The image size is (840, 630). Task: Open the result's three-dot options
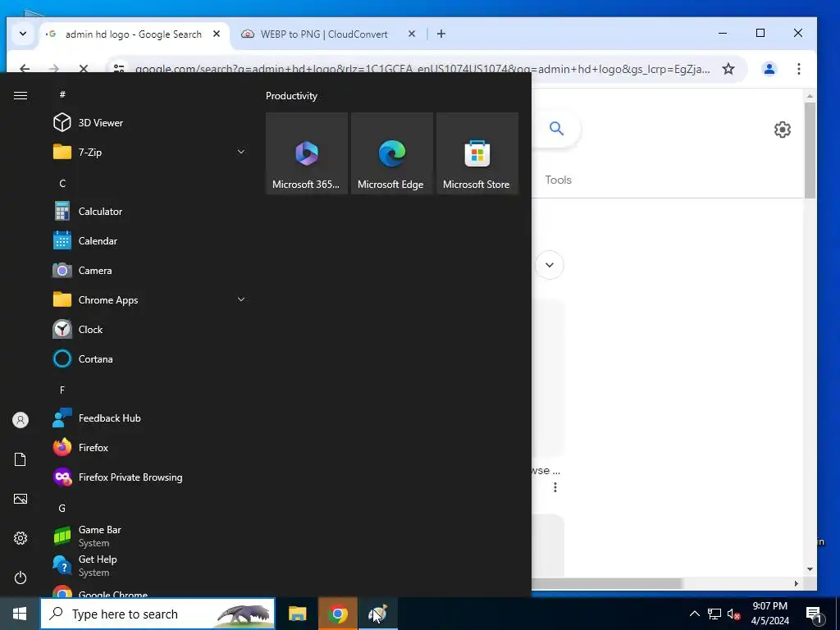click(x=555, y=487)
